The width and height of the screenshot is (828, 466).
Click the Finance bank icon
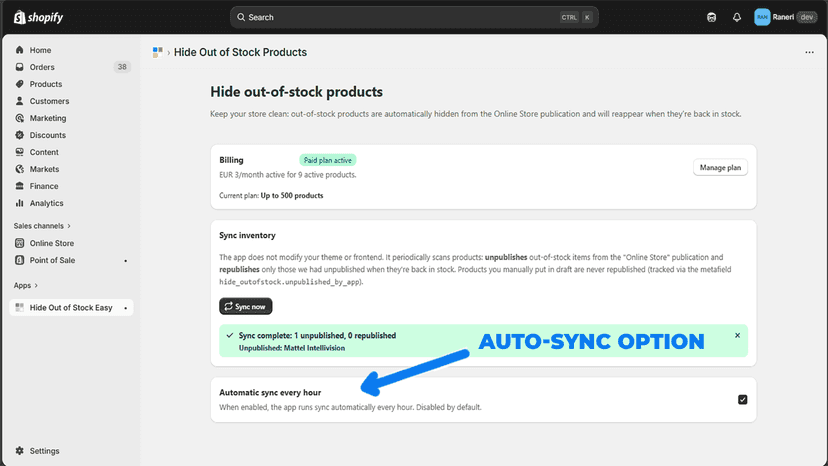click(20, 186)
